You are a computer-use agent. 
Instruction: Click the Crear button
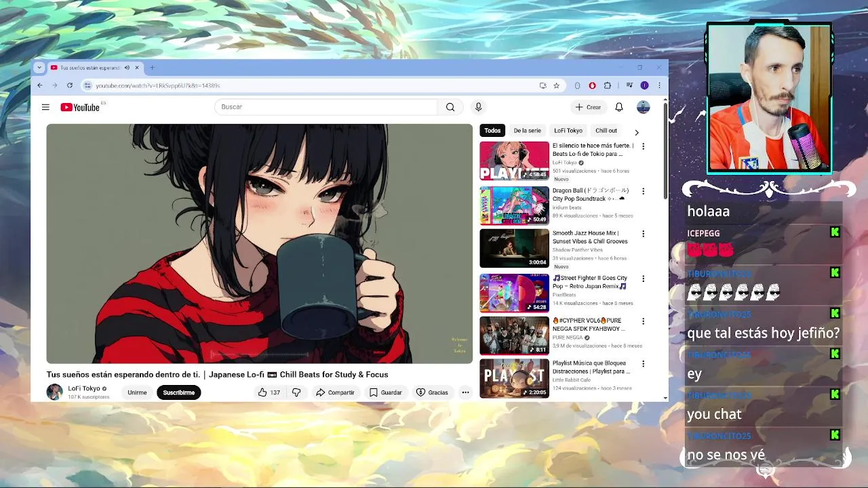[588, 107]
